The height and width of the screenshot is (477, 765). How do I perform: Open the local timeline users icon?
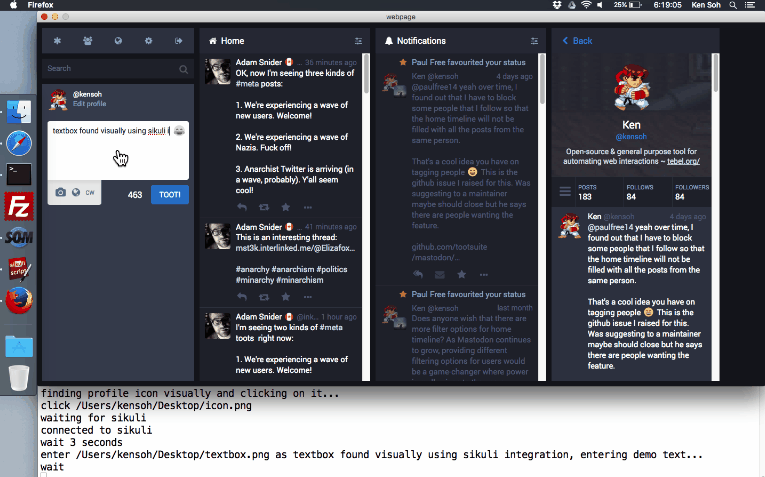[x=88, y=41]
